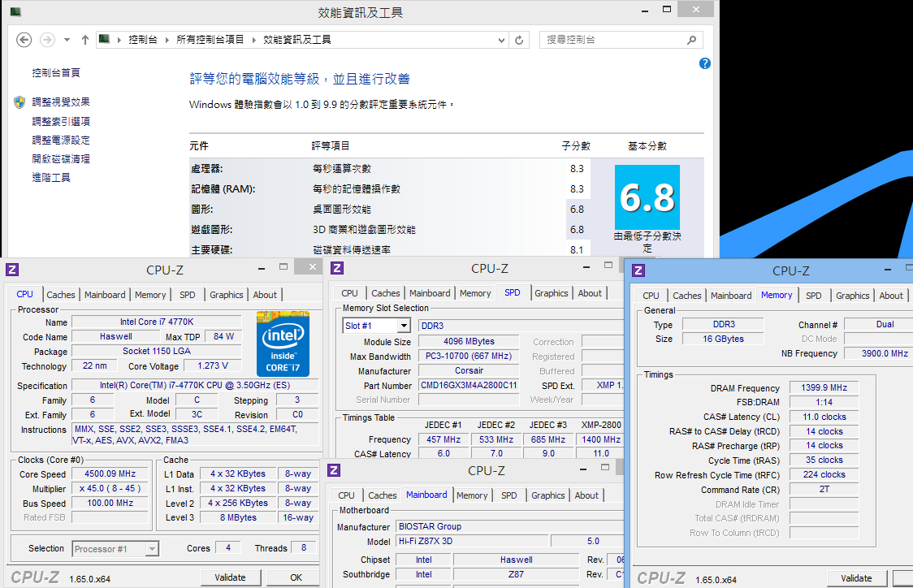The height and width of the screenshot is (588, 913).
Task: Click the refresh button beside address bar
Action: point(521,40)
